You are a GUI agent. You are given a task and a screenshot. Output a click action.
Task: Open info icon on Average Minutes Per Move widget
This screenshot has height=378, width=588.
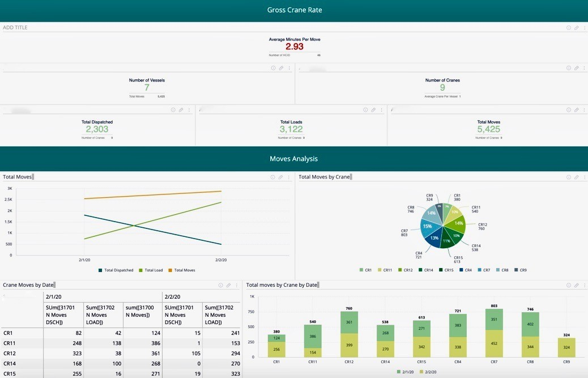pyautogui.click(x=568, y=28)
